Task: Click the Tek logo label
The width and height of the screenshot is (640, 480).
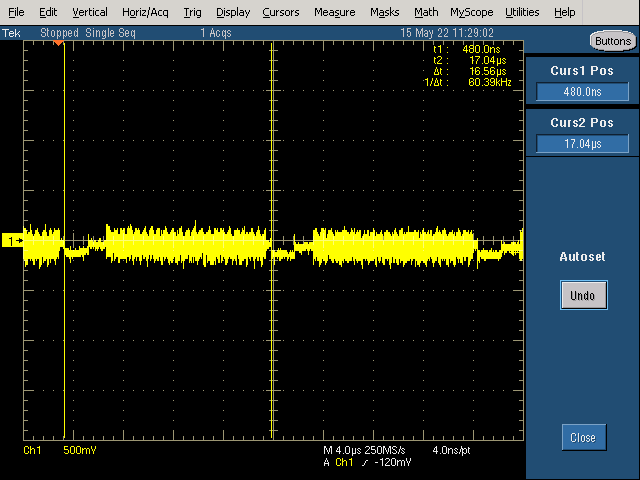Action: (11, 33)
